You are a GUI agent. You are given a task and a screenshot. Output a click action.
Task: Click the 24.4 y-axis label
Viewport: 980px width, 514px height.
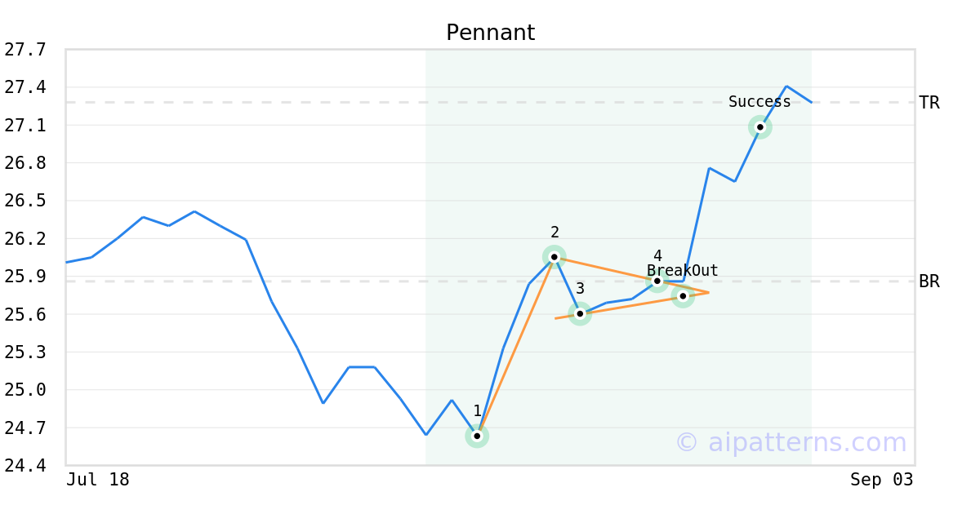tap(25, 466)
